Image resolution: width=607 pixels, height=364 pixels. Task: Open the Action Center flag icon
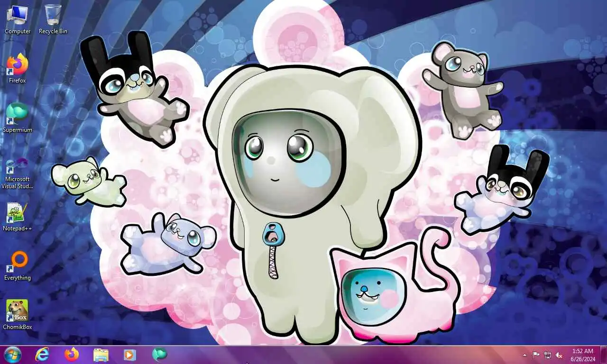click(x=536, y=355)
